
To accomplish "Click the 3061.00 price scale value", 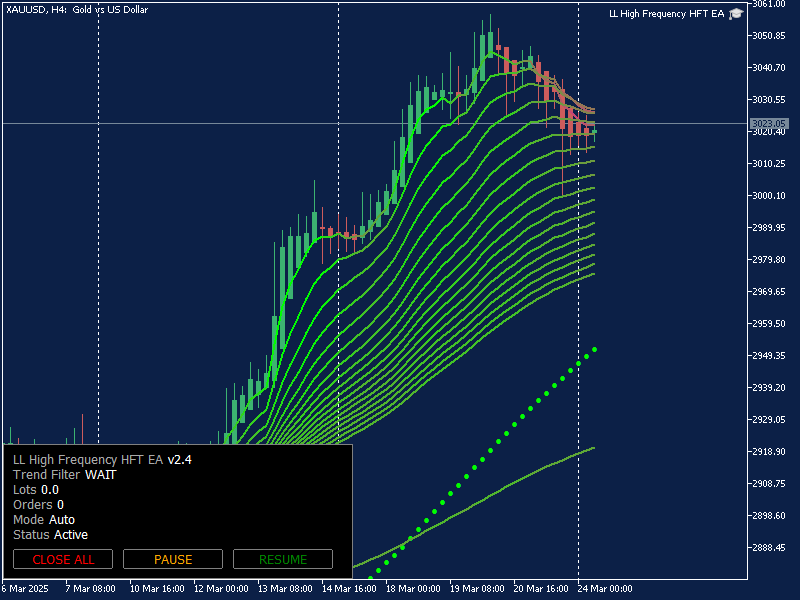I will 769,4.
